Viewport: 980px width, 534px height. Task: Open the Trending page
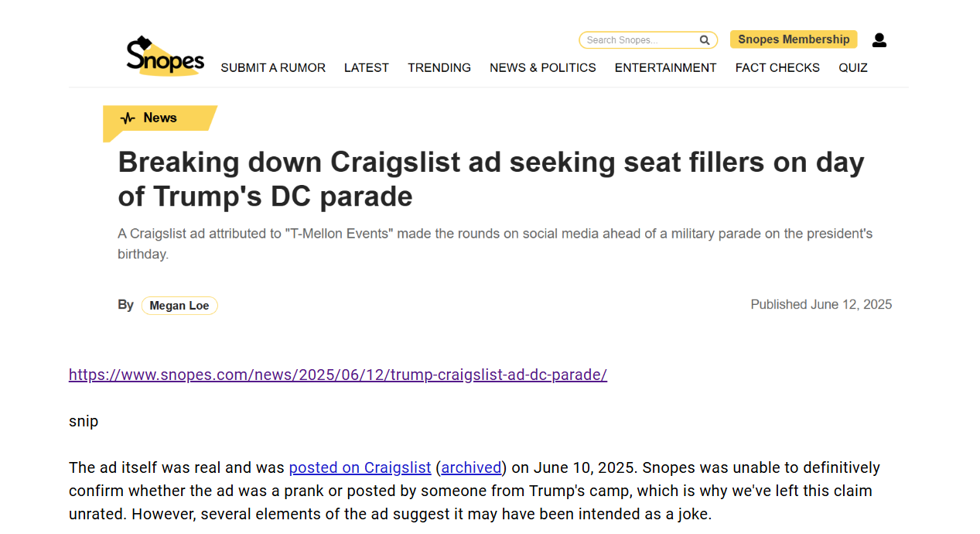439,68
